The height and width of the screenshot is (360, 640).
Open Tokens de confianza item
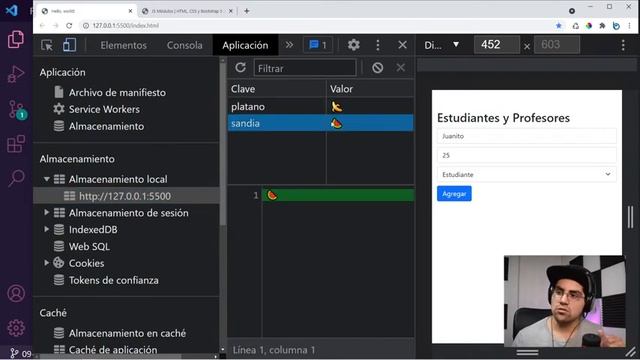[x=113, y=280]
